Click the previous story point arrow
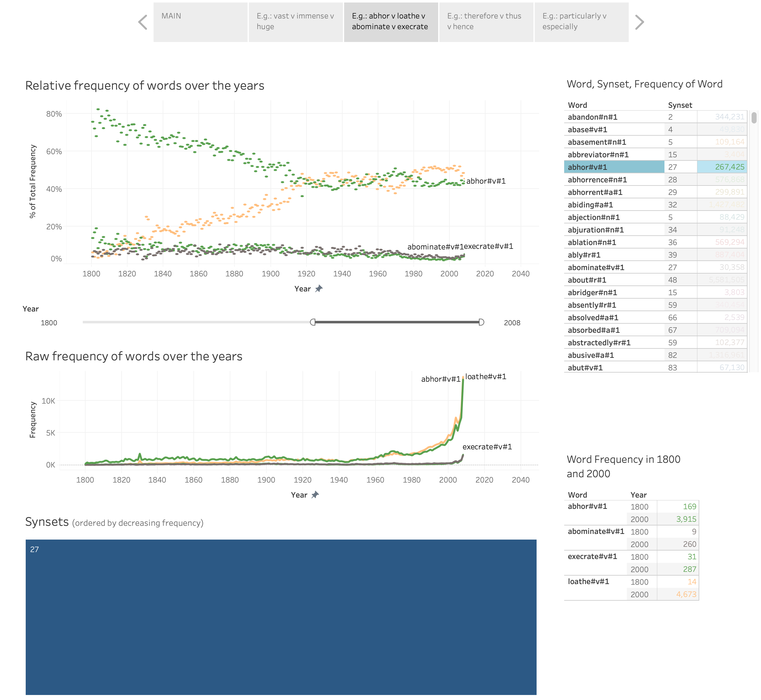 143,22
